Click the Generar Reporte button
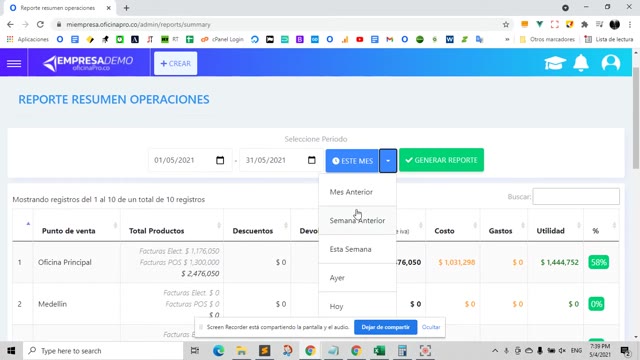The image size is (640, 360). pyautogui.click(x=441, y=160)
